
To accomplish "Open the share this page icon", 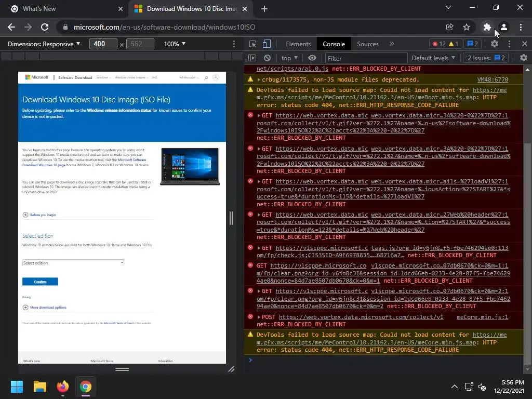I will [449, 27].
